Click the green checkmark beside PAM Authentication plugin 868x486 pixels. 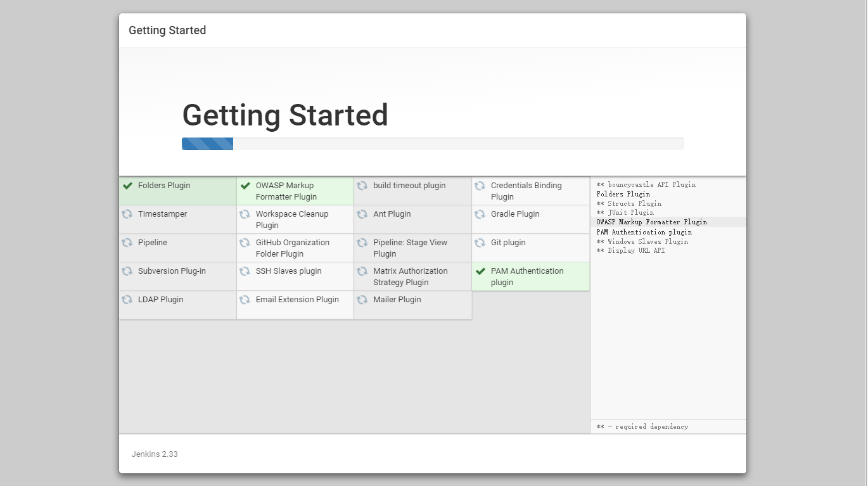pyautogui.click(x=480, y=271)
